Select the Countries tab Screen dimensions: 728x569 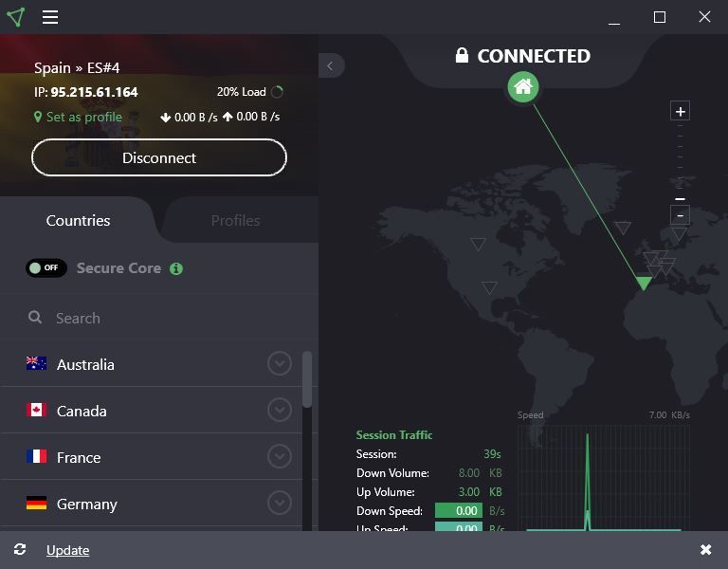78,220
